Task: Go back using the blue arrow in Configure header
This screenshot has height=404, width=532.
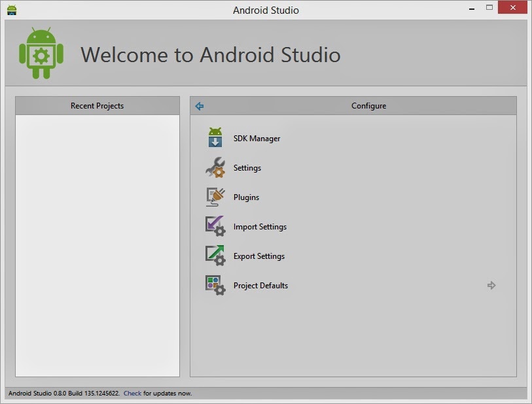Action: pyautogui.click(x=200, y=106)
